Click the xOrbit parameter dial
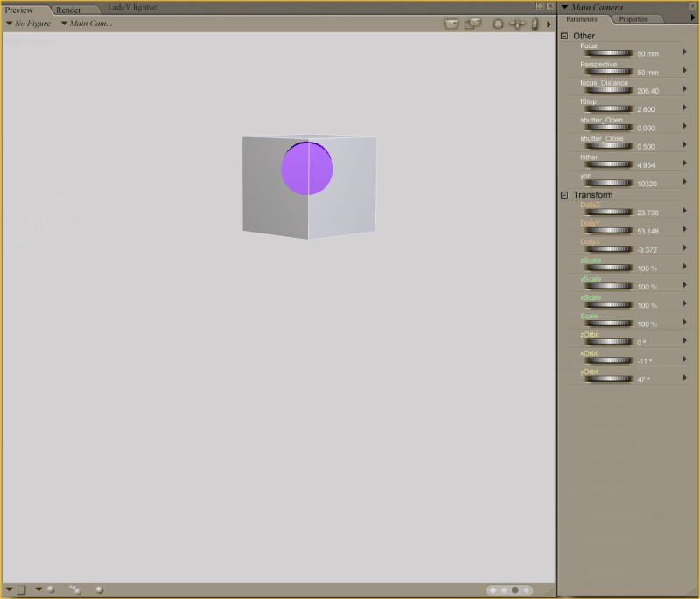Screen dimensions: 700x599 click(609, 360)
